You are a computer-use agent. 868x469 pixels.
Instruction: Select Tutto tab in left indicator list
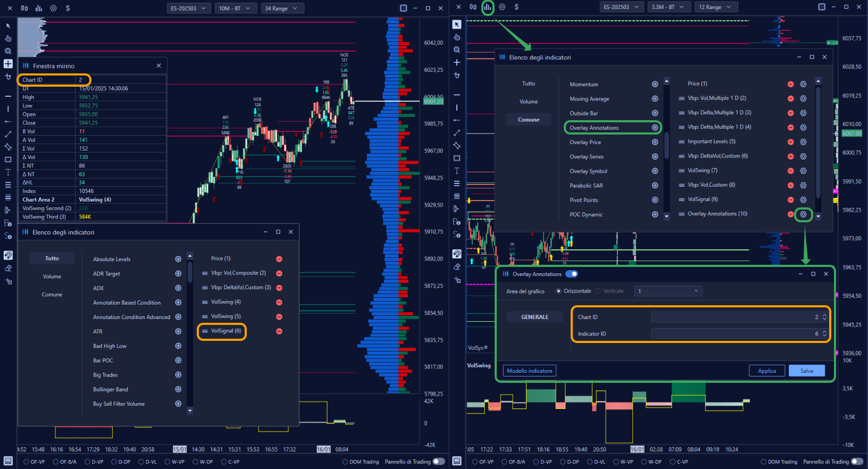pyautogui.click(x=52, y=258)
